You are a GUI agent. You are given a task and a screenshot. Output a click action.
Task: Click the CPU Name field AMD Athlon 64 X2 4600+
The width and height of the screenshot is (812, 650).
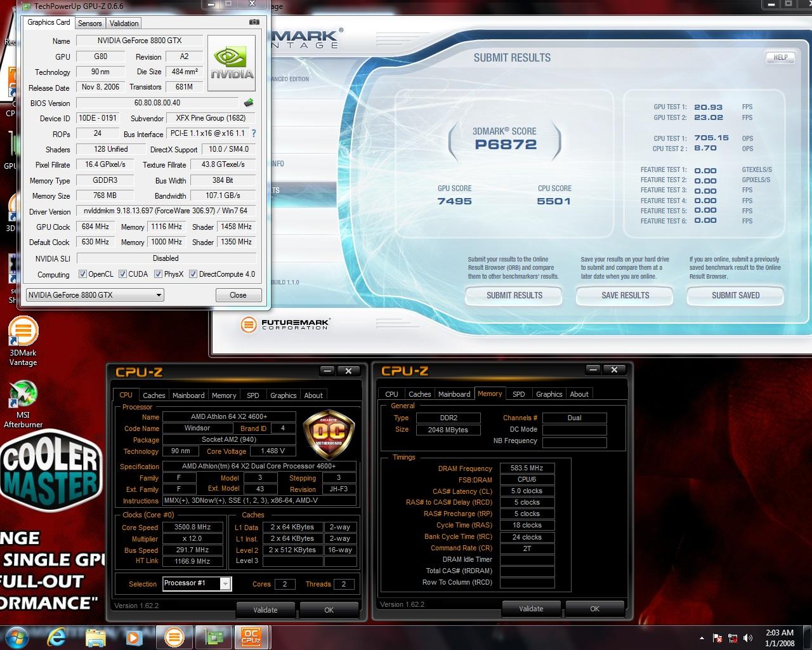[229, 416]
